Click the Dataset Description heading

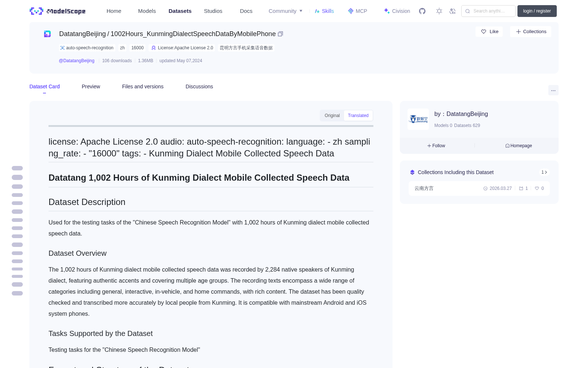[x=87, y=202]
